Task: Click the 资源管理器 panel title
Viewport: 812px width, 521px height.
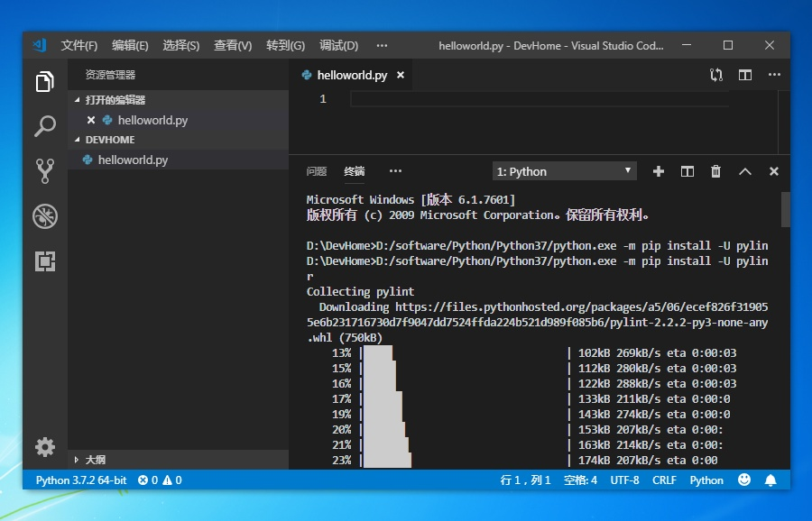Action: click(x=110, y=75)
